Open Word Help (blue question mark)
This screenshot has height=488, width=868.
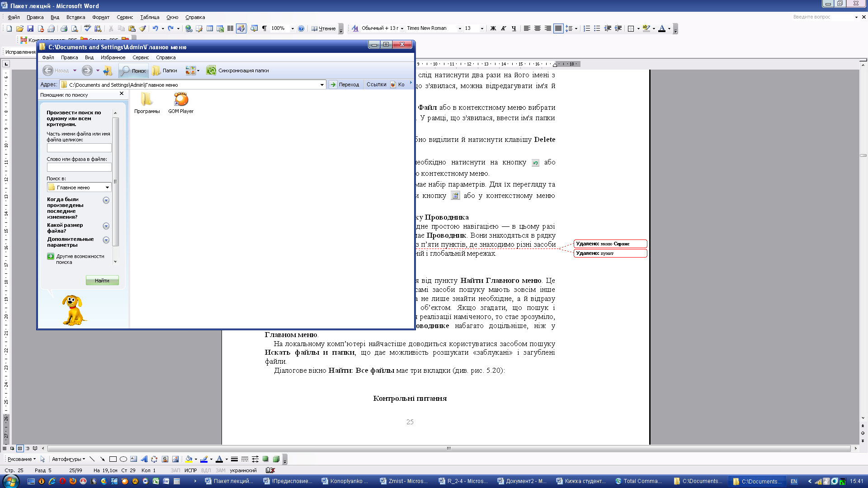click(301, 28)
